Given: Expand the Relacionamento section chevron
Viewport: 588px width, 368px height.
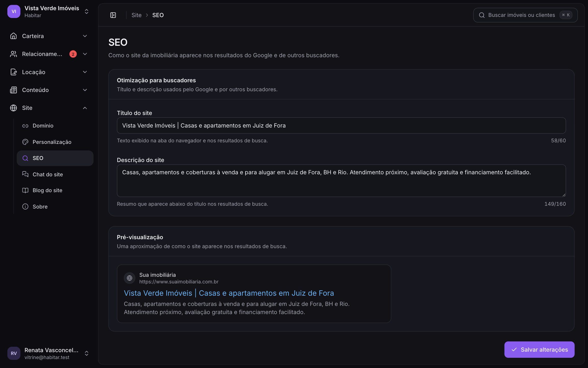Looking at the screenshot, I should pyautogui.click(x=85, y=54).
